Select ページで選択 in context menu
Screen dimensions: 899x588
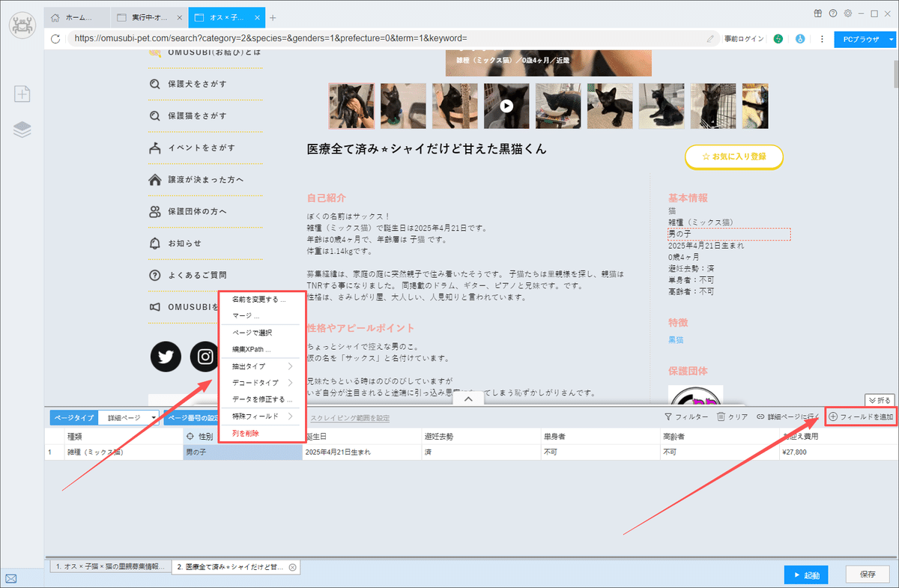click(261, 333)
